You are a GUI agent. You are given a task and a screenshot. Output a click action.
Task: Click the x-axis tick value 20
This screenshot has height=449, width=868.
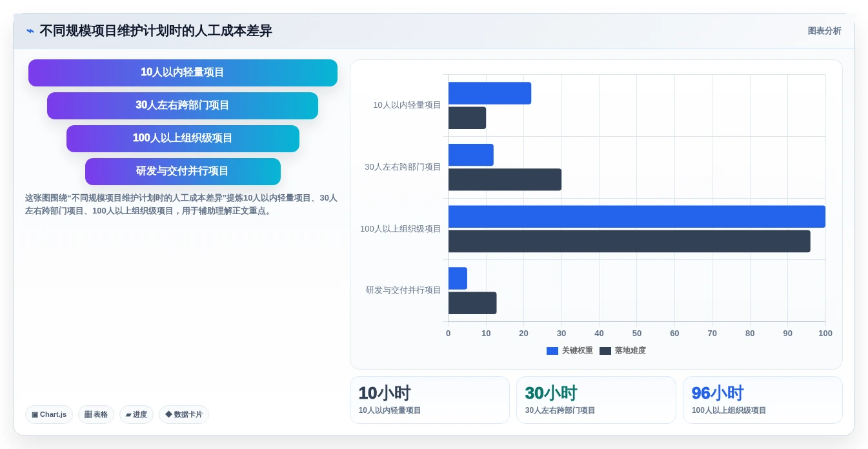point(524,334)
